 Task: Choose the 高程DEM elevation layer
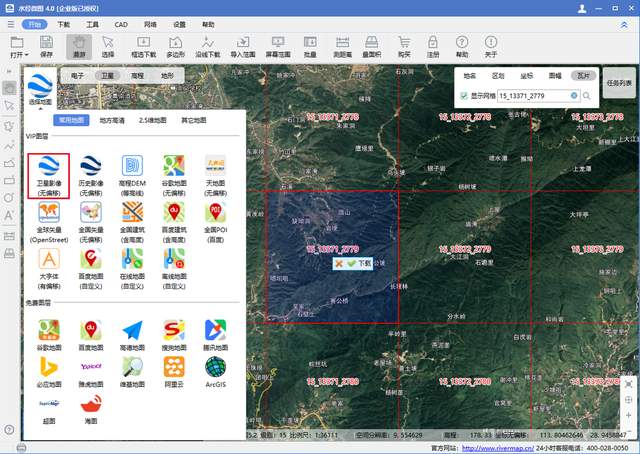[132, 174]
